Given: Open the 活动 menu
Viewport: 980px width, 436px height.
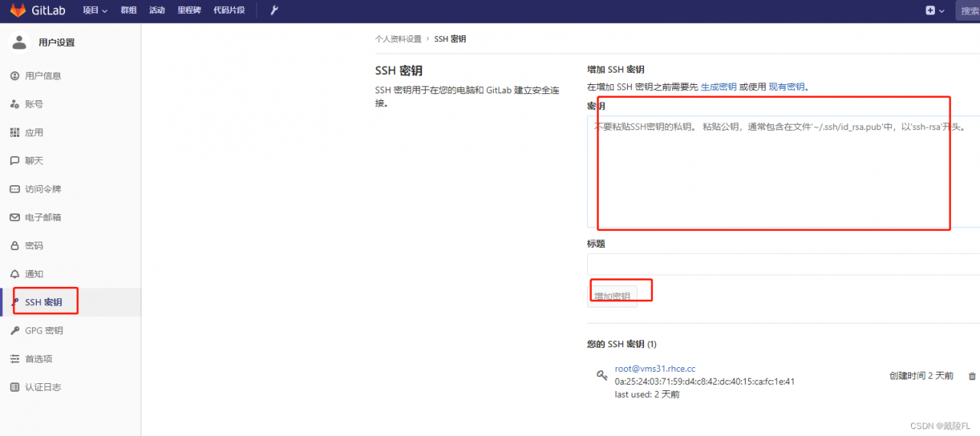Looking at the screenshot, I should click(x=157, y=11).
